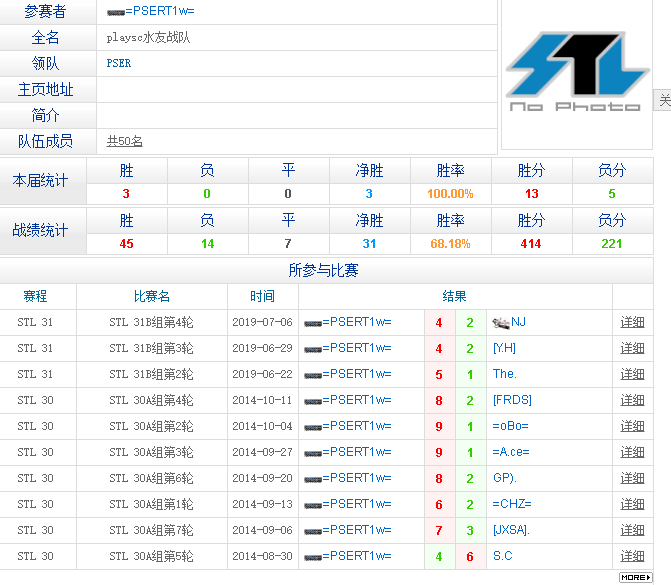This screenshot has width=671, height=585.
Task: Click the 68.18% career win rate value
Action: pyautogui.click(x=450, y=244)
